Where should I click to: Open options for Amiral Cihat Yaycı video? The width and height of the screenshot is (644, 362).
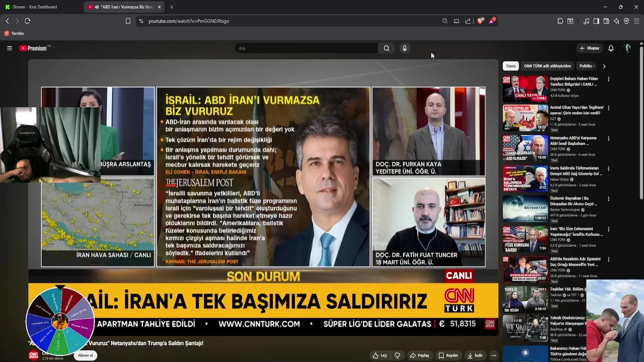point(608,108)
